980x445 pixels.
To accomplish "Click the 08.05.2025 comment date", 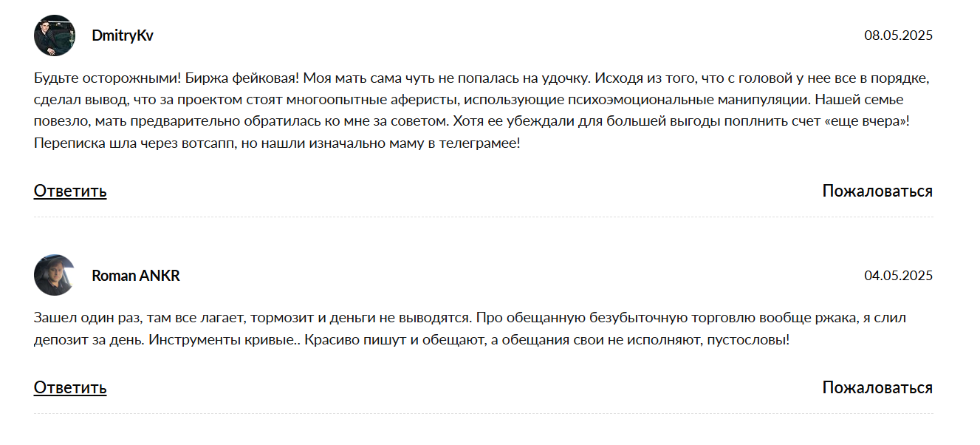I will tap(898, 35).
